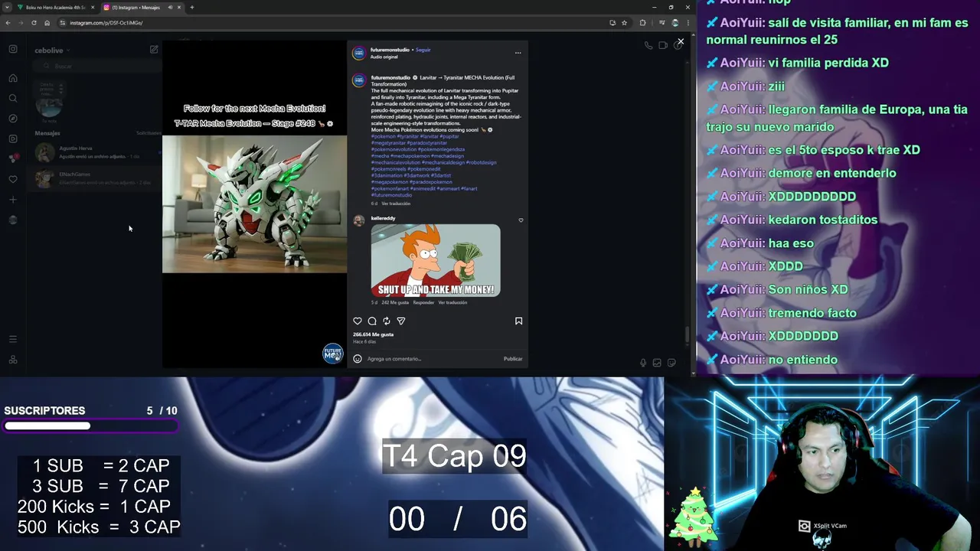Click Ver traducción under kellereddy's comment
The height and width of the screenshot is (551, 980).
(x=452, y=302)
